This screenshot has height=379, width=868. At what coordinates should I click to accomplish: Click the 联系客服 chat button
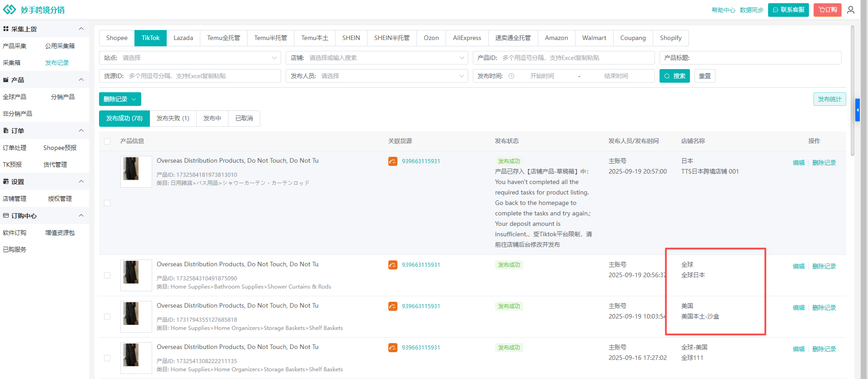coord(788,10)
